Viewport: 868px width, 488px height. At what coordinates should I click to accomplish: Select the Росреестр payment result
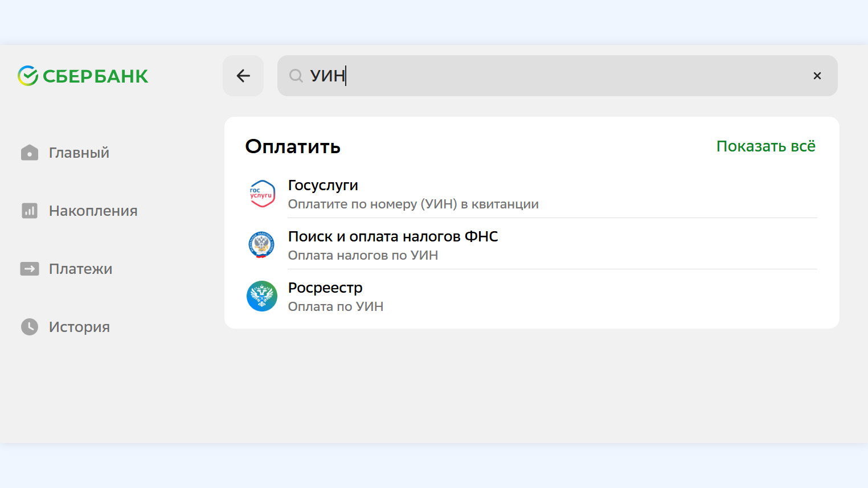click(x=532, y=297)
